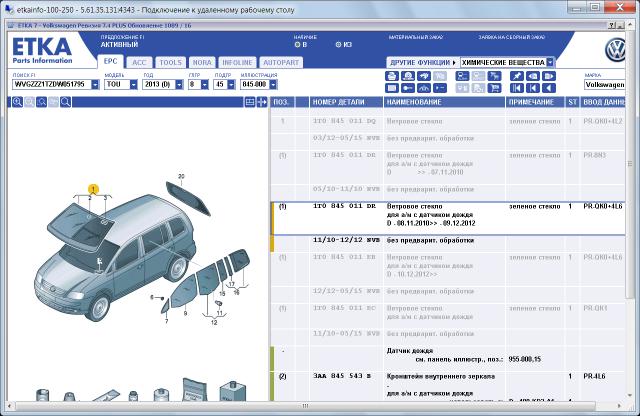Image resolution: width=640 pixels, height=416 pixels.
Task: Click the yellow callout 1 on the illustration
Action: click(x=93, y=189)
